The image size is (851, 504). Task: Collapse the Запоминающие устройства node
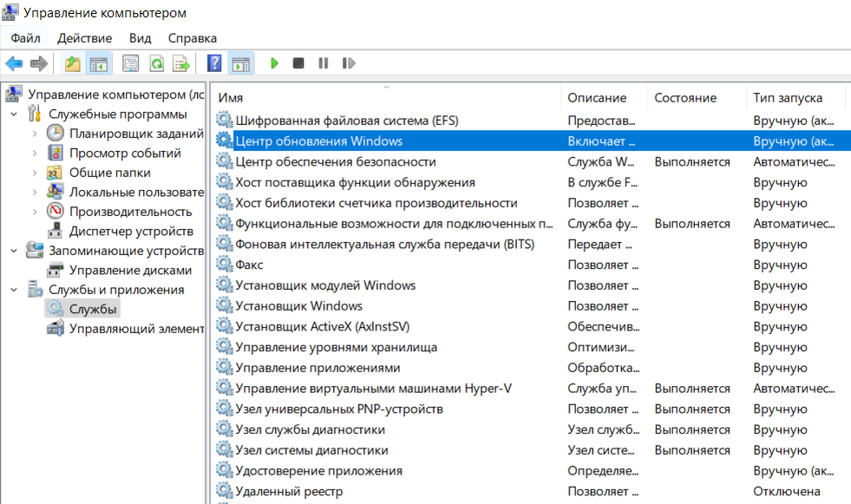[14, 251]
